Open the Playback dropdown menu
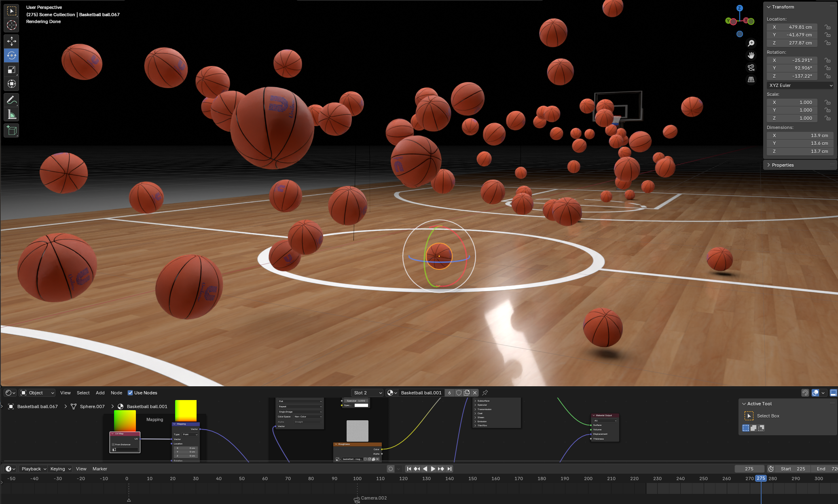The width and height of the screenshot is (838, 504). (34, 469)
